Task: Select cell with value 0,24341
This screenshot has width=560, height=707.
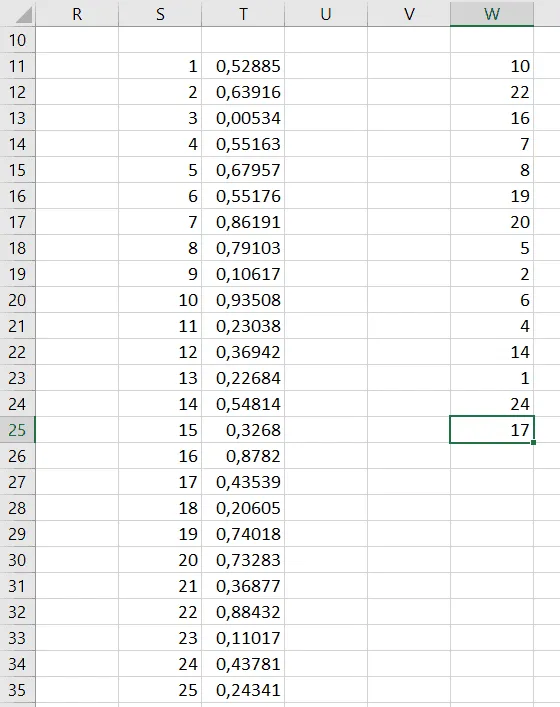Action: coord(243,690)
